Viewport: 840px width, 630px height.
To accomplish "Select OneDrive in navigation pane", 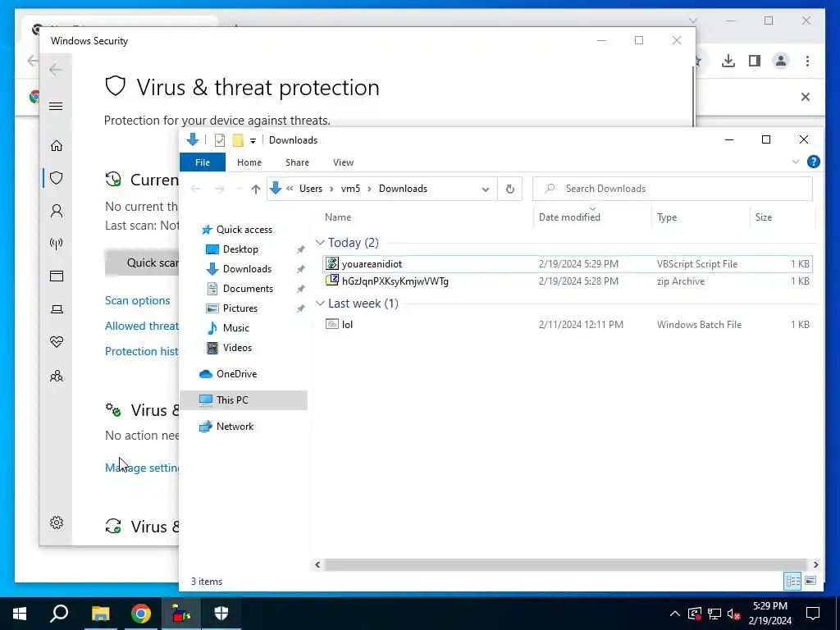I will click(236, 374).
